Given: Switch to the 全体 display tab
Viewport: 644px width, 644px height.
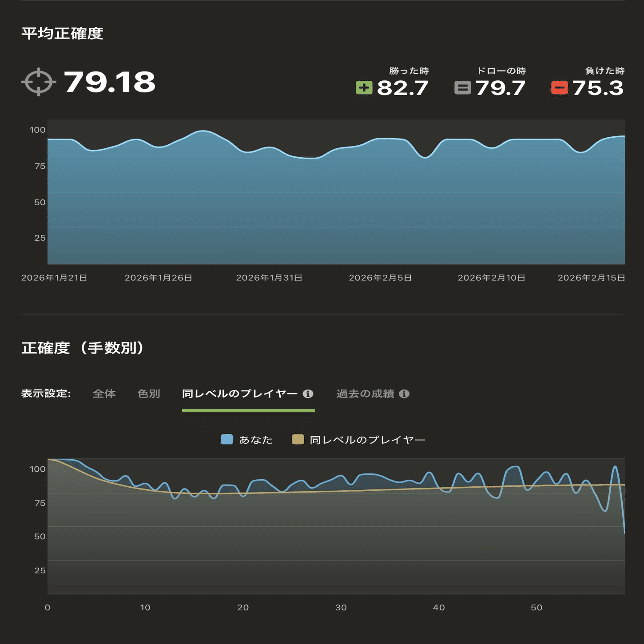Looking at the screenshot, I should (x=104, y=394).
